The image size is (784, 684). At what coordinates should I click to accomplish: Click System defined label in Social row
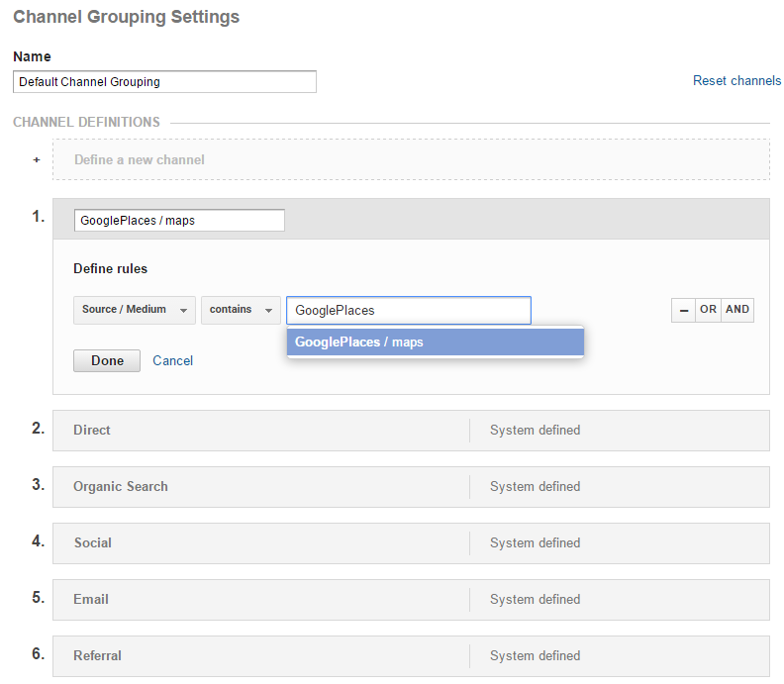tap(535, 543)
